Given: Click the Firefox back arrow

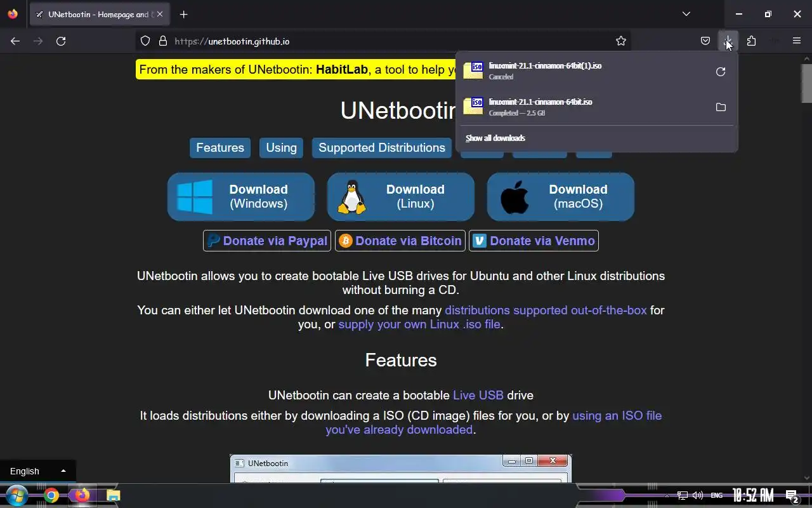Looking at the screenshot, I should coord(15,41).
